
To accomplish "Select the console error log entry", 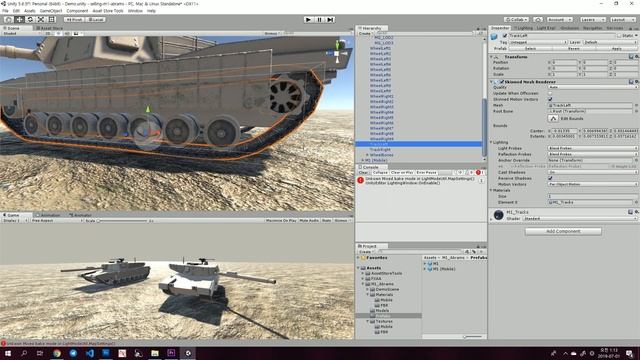I will 420,181.
